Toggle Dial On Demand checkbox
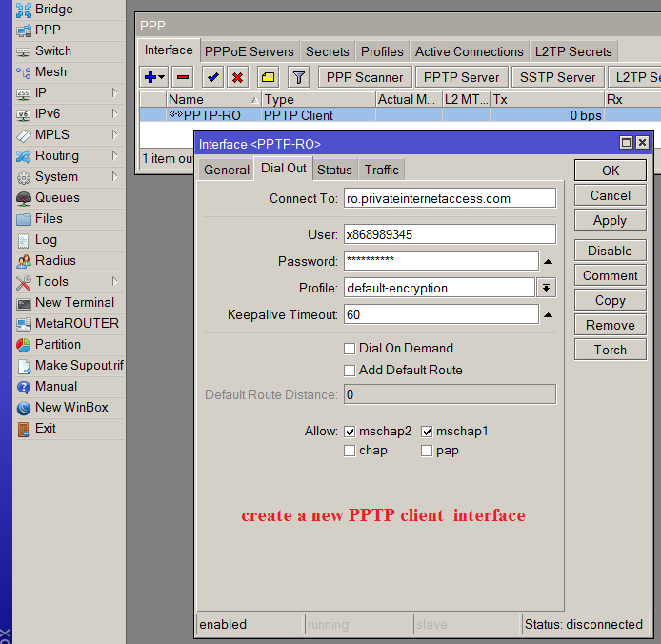661x644 pixels. pyautogui.click(x=350, y=349)
